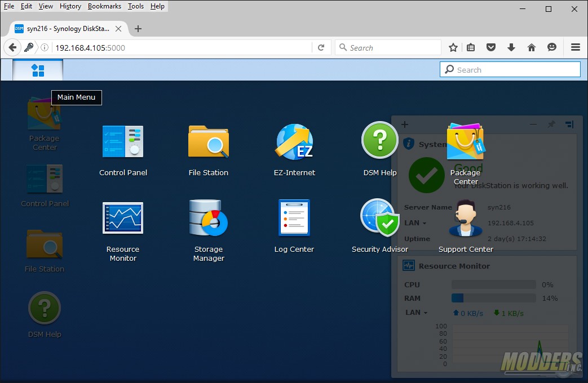Viewport: 588px width, 383px height.
Task: Open the File menu
Action: [x=8, y=6]
